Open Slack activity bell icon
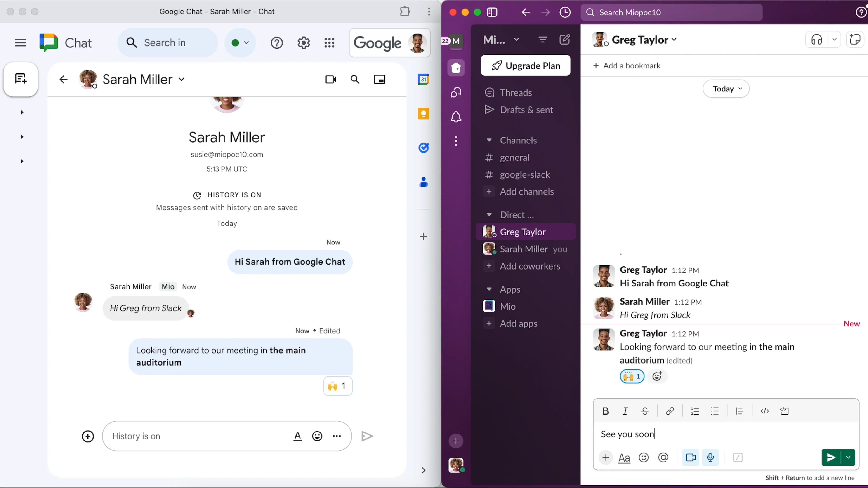This screenshot has width=868, height=488. click(x=456, y=117)
